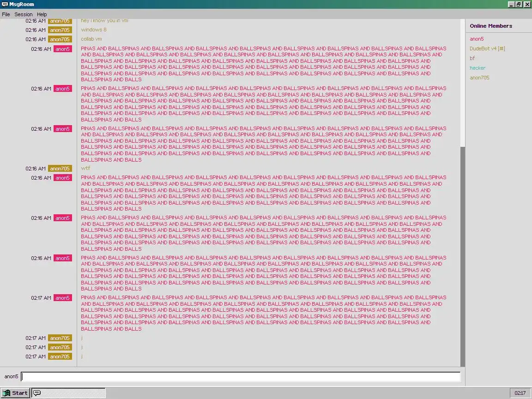This screenshot has width=532, height=399.
Task: Select bf in Online Members list
Action: 472,58
